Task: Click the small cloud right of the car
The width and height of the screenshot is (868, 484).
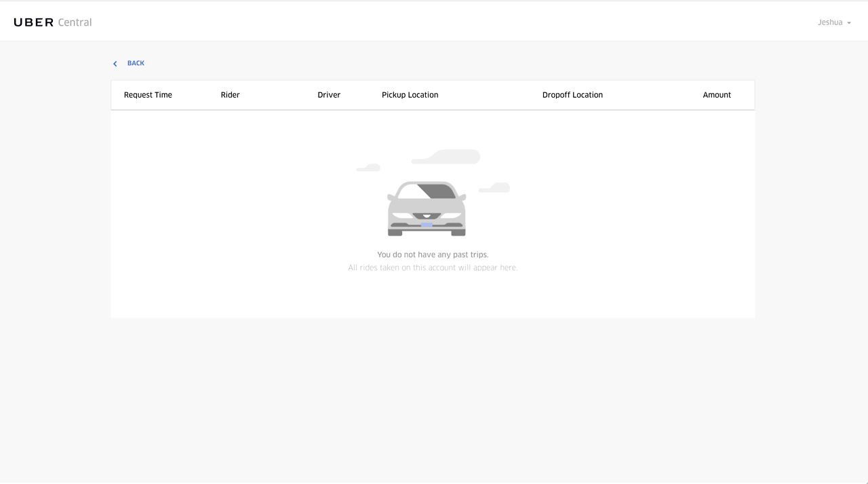Action: click(496, 188)
